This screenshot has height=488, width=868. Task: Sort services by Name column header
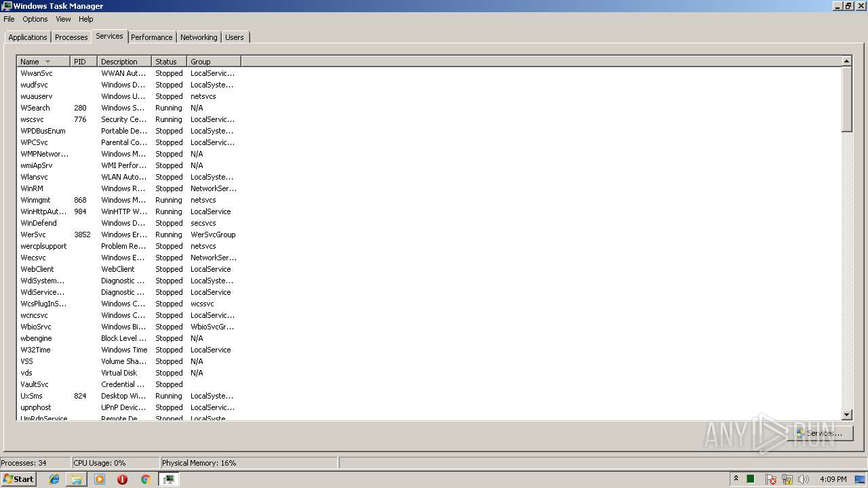[x=43, y=62]
